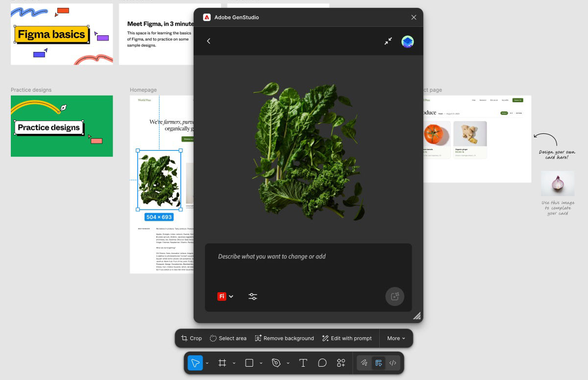Choose Edit with prompt option
Viewport: 588px width, 380px height.
pos(347,338)
